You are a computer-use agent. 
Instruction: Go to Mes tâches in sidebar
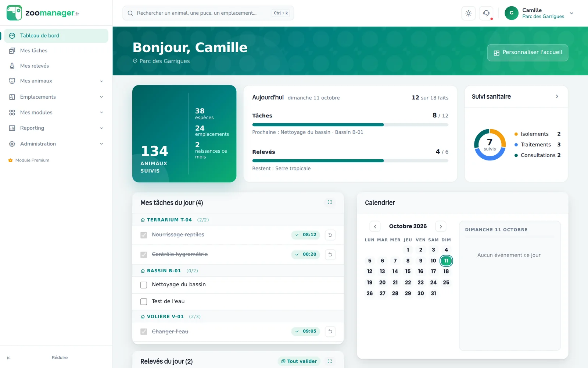click(x=56, y=51)
